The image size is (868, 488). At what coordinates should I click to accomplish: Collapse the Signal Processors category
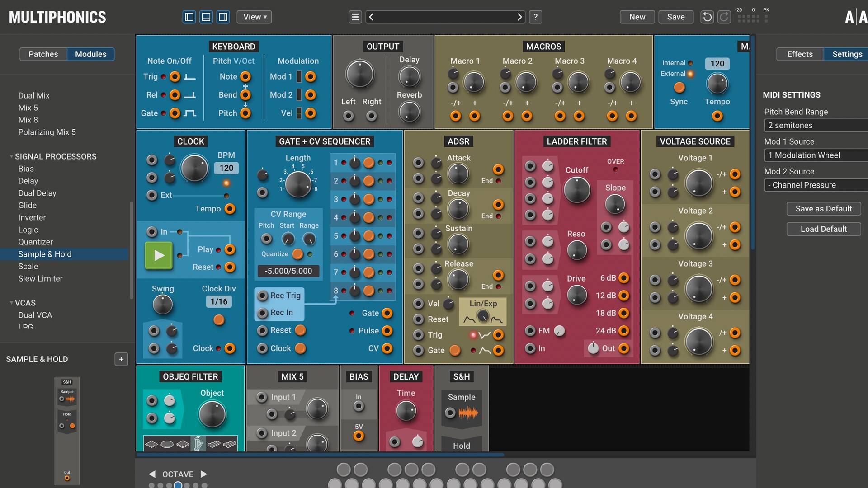tap(11, 156)
